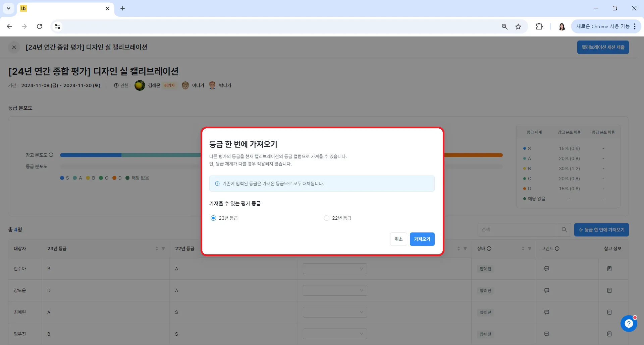
Task: Open the Chrome extensions puzzle icon
Action: click(x=539, y=26)
